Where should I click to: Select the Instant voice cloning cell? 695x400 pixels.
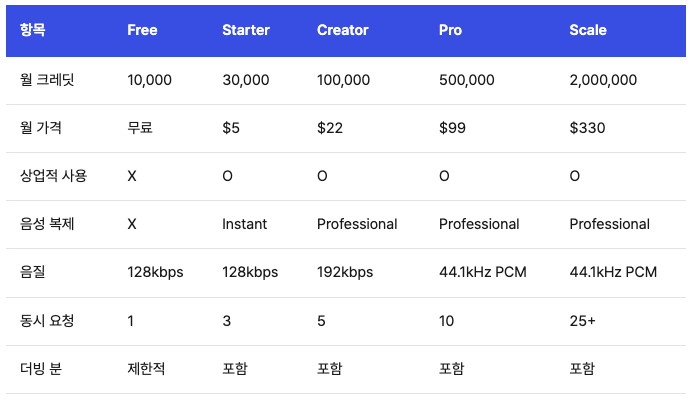[x=245, y=224]
